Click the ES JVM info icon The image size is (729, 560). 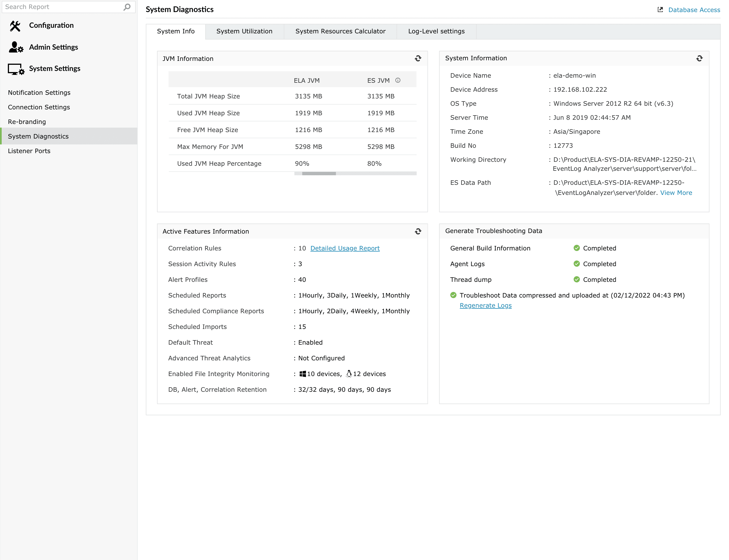click(398, 80)
